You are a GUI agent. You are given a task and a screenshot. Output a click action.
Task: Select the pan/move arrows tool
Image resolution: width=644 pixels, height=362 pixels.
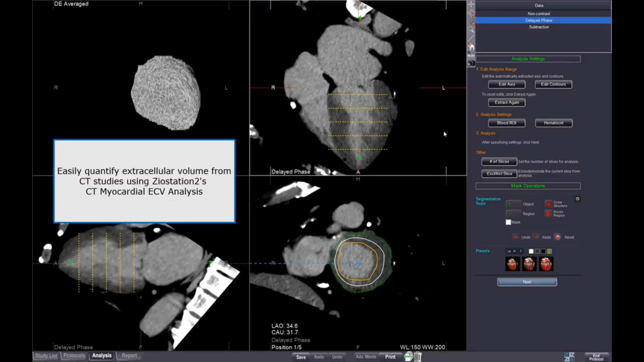point(471,4)
